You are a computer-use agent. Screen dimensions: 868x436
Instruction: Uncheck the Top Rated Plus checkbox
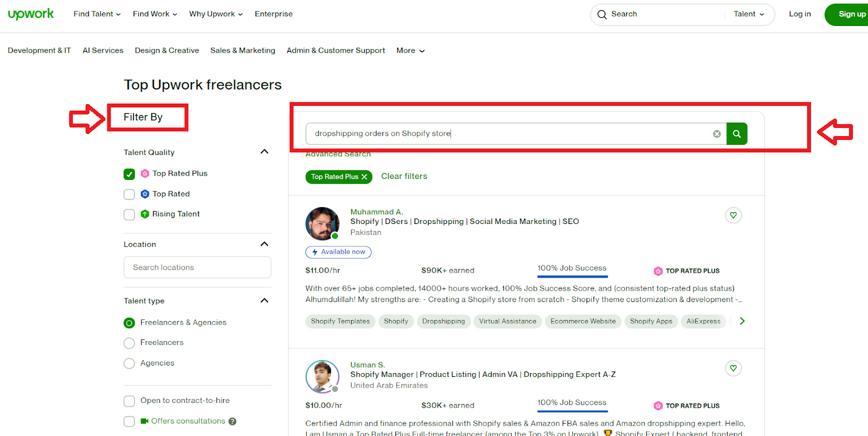[x=129, y=174]
